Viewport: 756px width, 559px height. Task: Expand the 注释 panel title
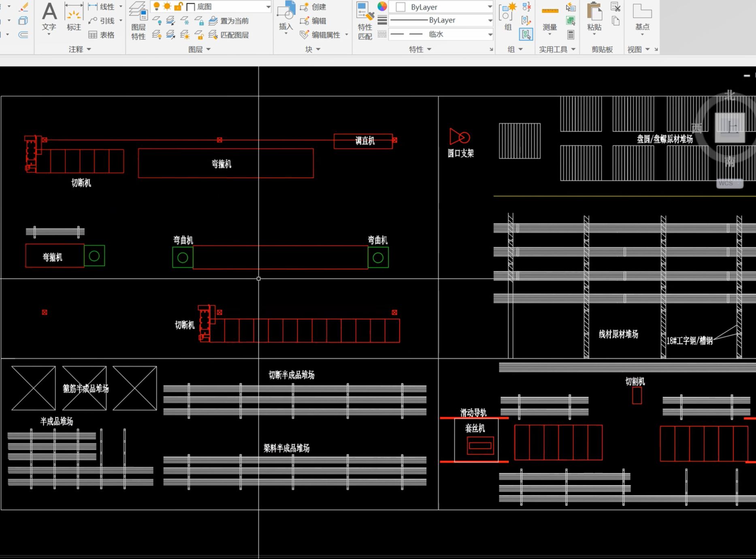[80, 49]
